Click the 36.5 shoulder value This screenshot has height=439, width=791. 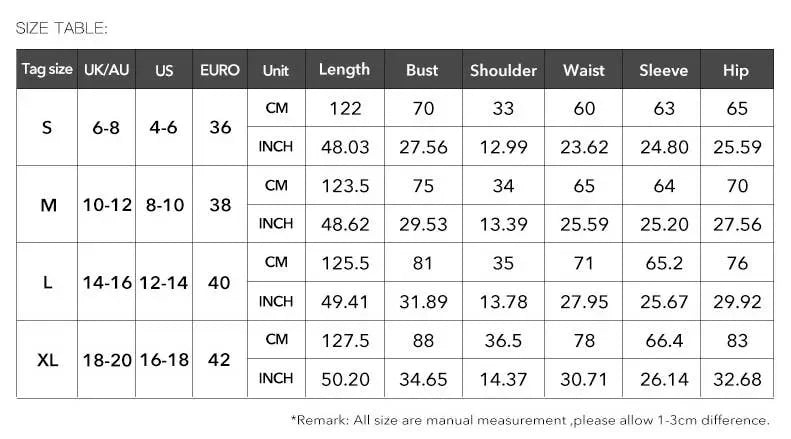(x=503, y=341)
